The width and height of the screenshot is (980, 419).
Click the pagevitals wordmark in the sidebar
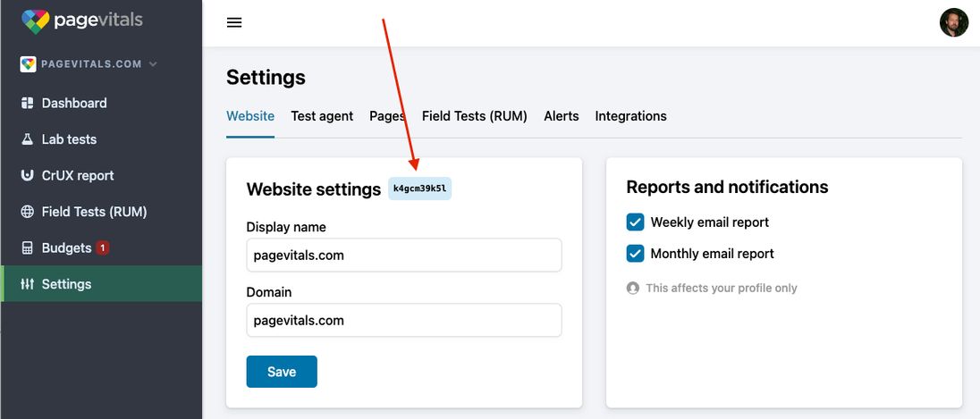98,21
